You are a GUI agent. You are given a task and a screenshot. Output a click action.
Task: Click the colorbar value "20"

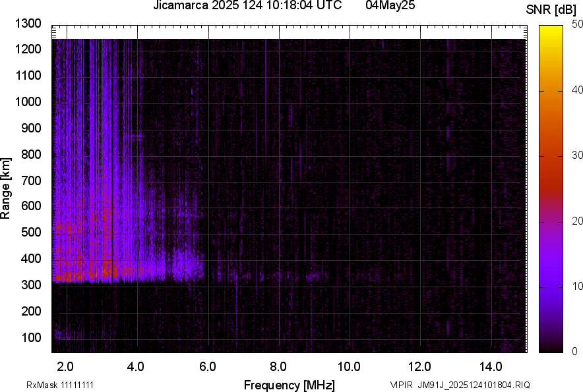tap(578, 221)
